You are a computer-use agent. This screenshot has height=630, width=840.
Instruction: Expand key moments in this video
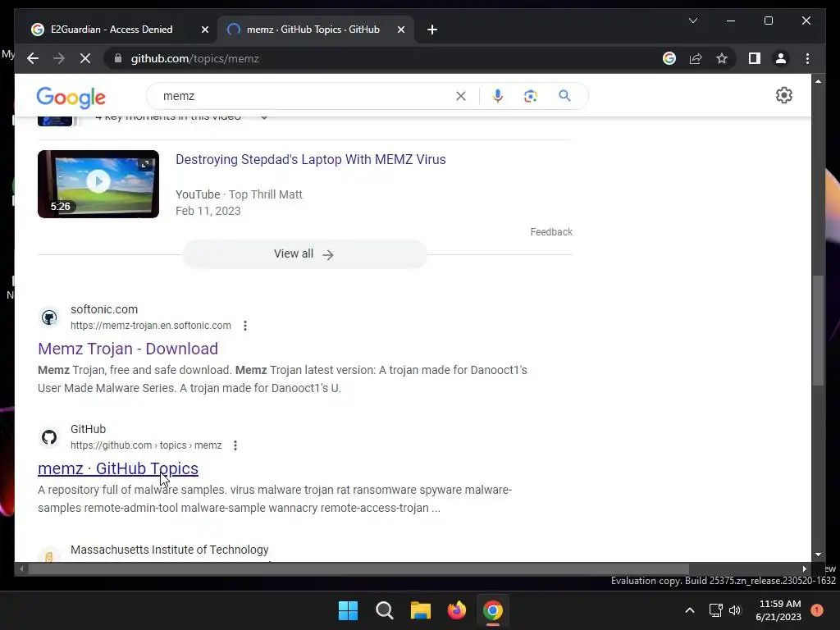(x=263, y=116)
